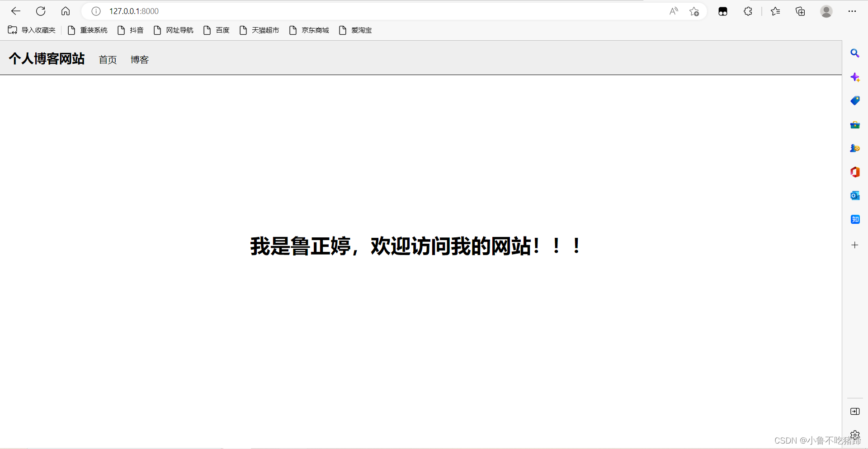Toggle the sidebar hide panel icon
This screenshot has height=449, width=868.
click(x=855, y=411)
